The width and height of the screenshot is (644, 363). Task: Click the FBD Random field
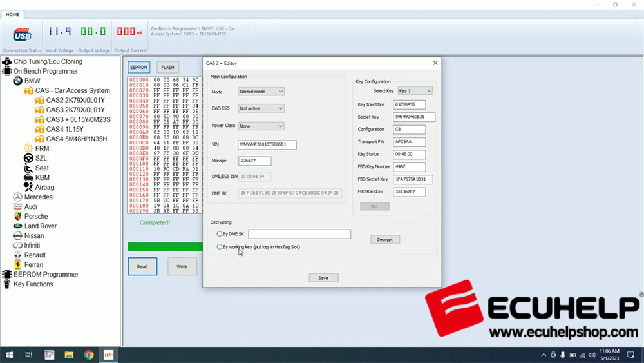409,192
